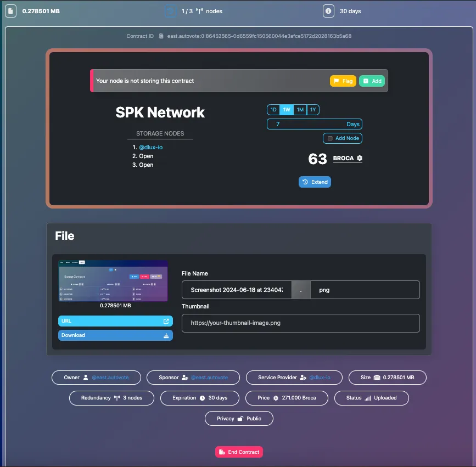The image size is (476, 467).
Task: Click the Status signal bars icon
Action: 368,398
